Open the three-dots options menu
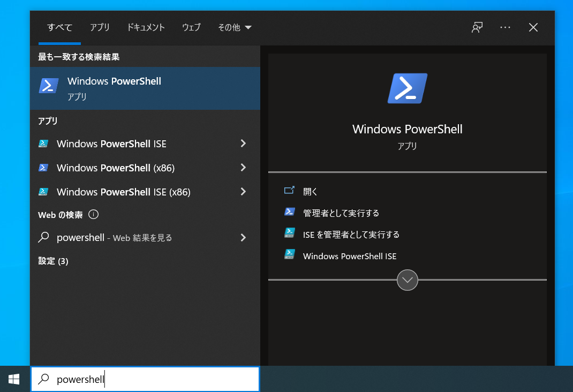This screenshot has height=392, width=573. click(505, 27)
